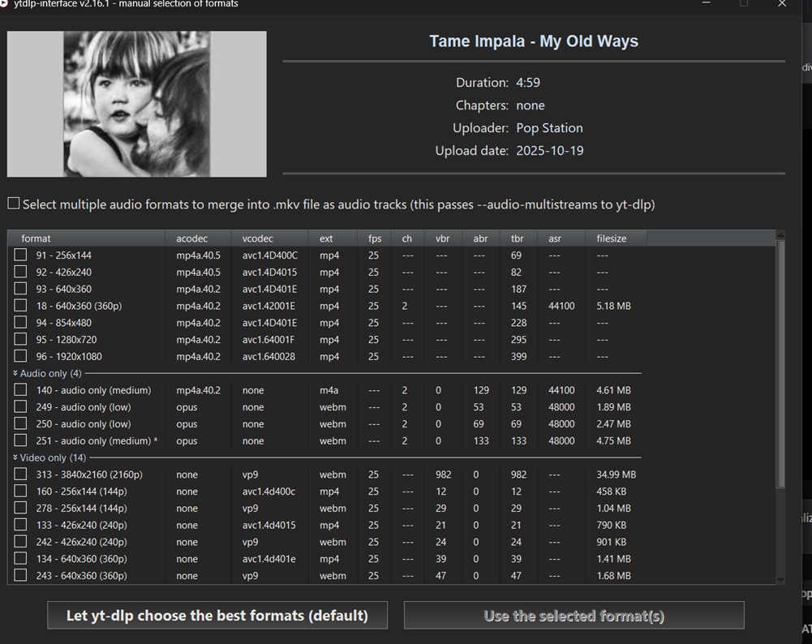Click the 4.75 MB filesize cell
The width and height of the screenshot is (812, 644).
(x=613, y=440)
